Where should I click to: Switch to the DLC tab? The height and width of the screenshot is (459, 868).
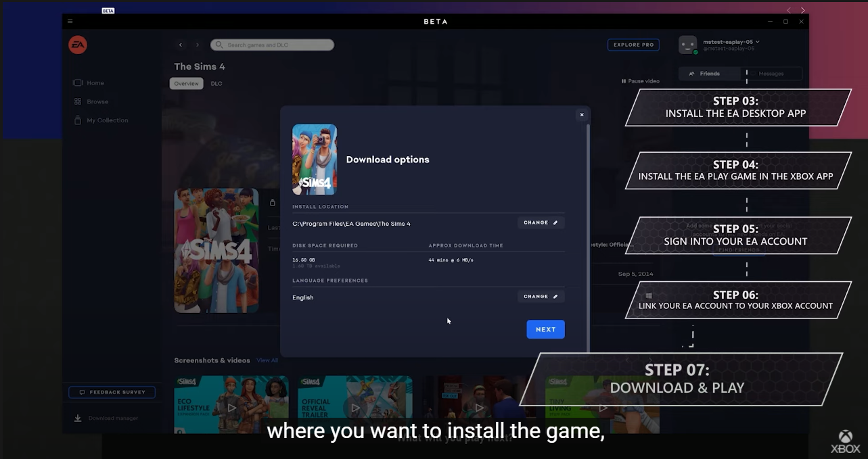pos(216,84)
